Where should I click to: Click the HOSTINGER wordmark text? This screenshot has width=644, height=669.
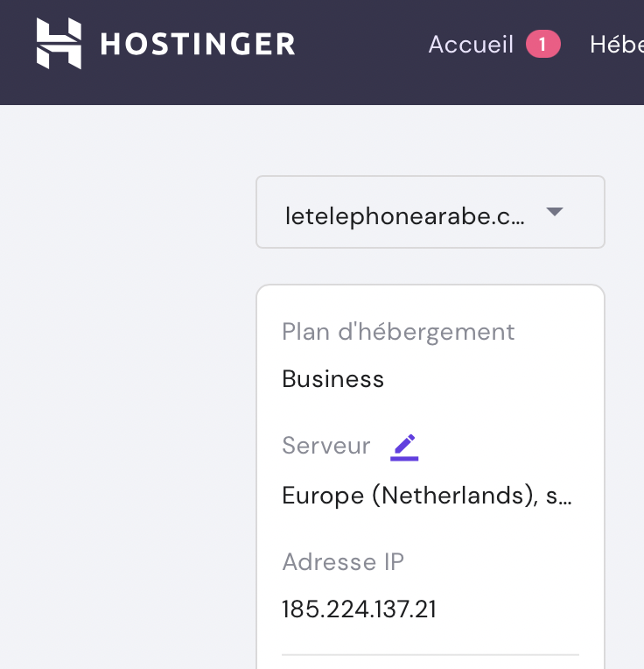198,44
